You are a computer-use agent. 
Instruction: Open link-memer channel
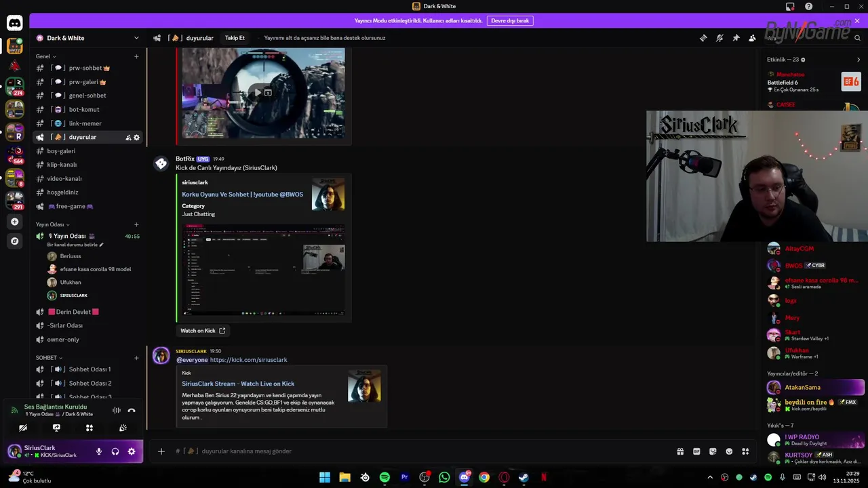[88, 123]
